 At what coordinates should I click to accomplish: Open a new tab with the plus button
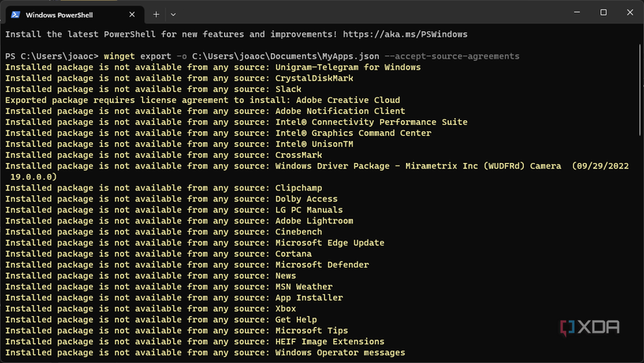click(x=156, y=14)
